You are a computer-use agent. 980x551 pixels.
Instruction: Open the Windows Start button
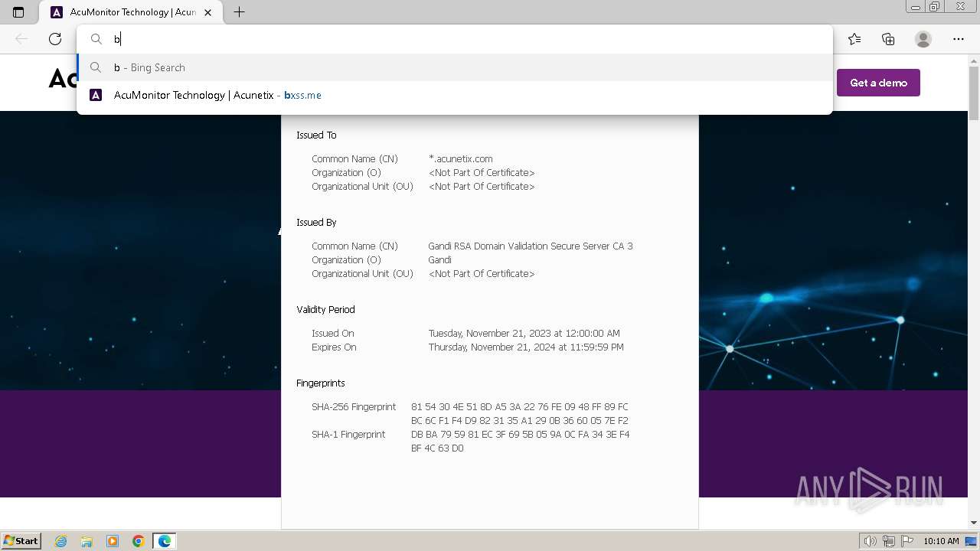pos(21,541)
